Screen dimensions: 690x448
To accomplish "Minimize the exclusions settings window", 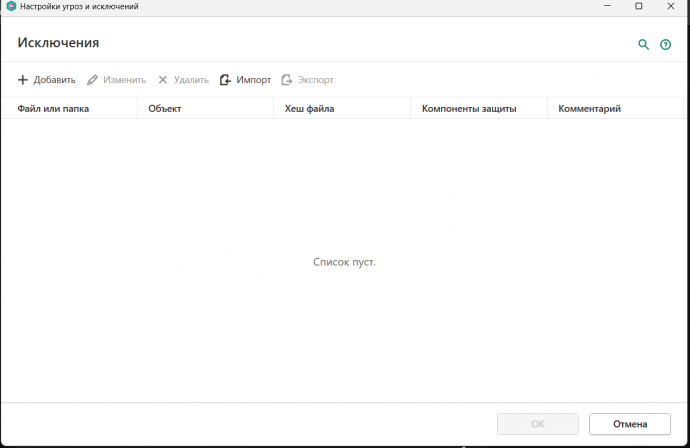I will click(x=605, y=7).
